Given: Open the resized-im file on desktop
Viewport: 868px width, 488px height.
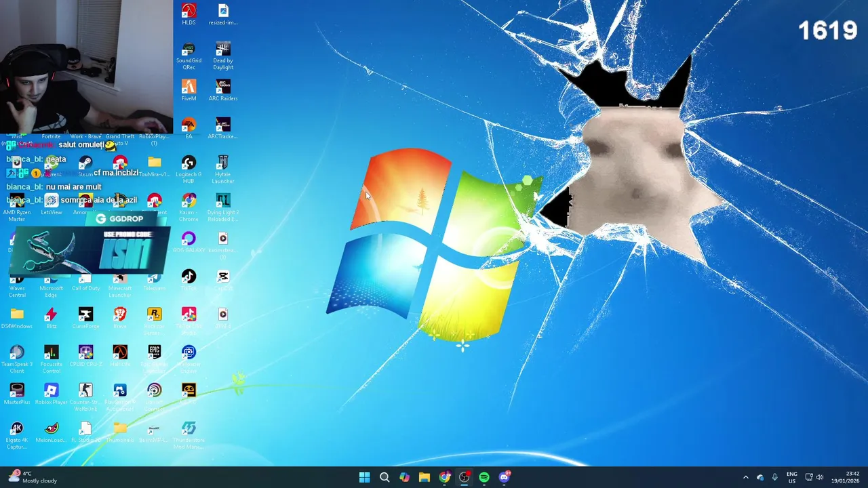Looking at the screenshot, I should pyautogui.click(x=223, y=14).
